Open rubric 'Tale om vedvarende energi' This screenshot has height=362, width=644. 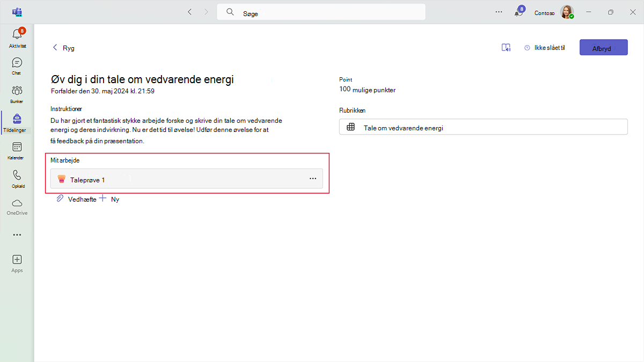tap(483, 127)
